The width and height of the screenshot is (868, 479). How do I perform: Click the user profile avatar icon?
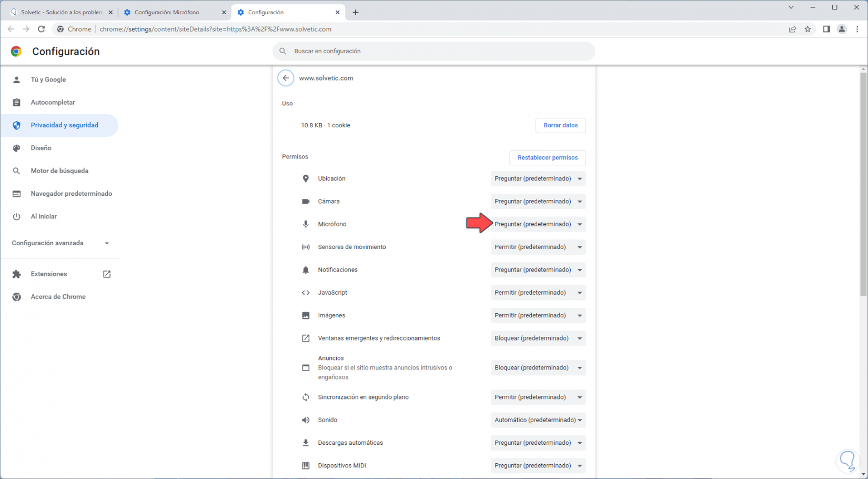[x=842, y=29]
